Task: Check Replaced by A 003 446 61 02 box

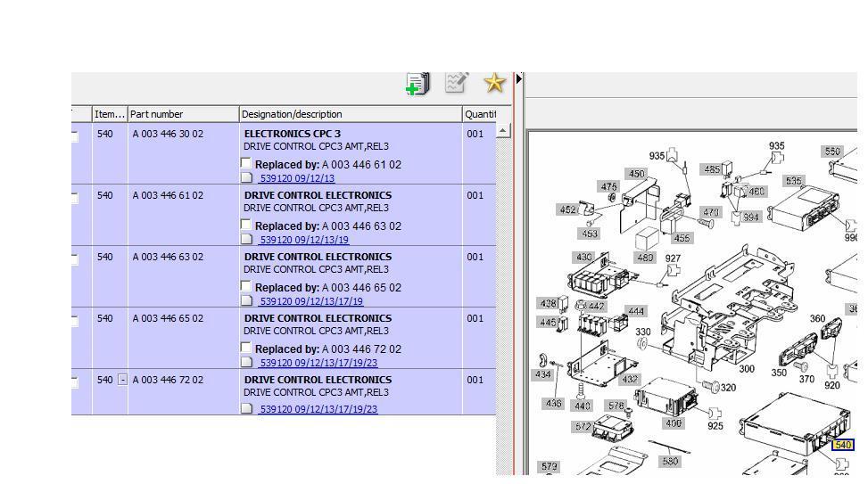Action: (247, 163)
